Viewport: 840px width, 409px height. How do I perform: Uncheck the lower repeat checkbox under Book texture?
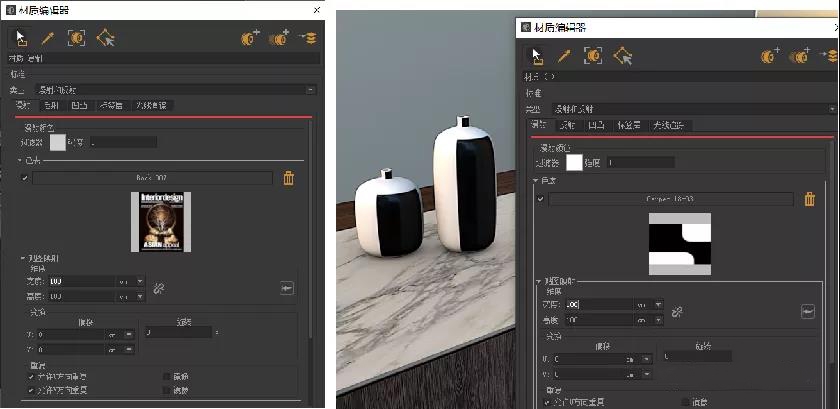click(31, 390)
